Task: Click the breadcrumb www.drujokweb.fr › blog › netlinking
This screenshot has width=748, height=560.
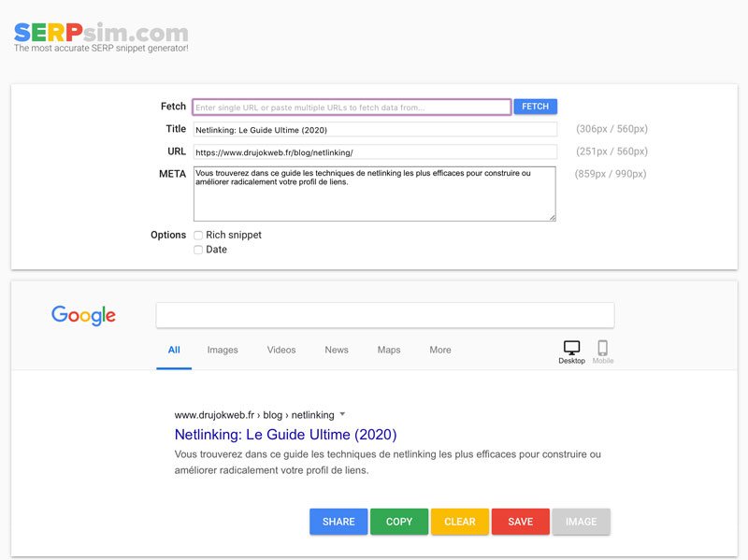Action: tap(254, 415)
